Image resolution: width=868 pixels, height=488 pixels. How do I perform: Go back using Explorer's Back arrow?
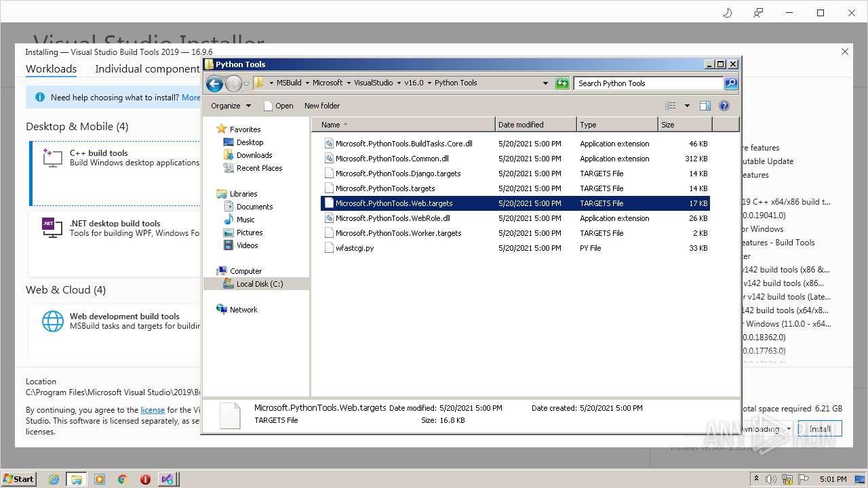tap(214, 83)
